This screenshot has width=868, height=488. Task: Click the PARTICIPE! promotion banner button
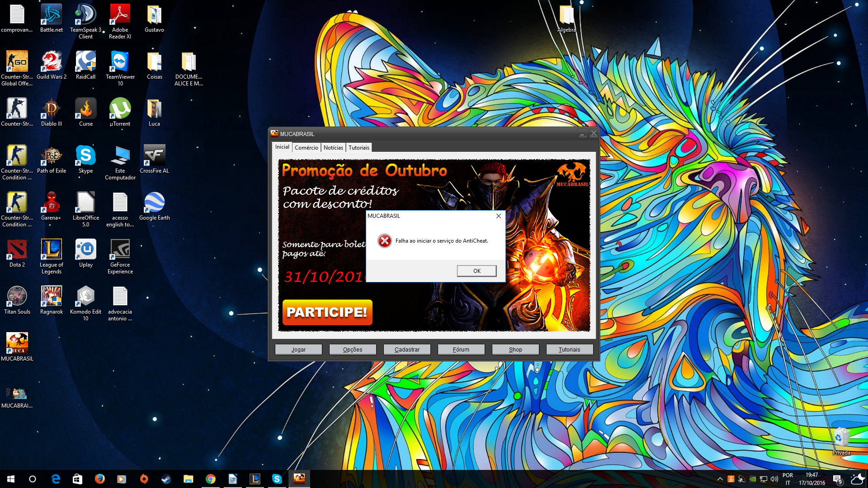[327, 312]
